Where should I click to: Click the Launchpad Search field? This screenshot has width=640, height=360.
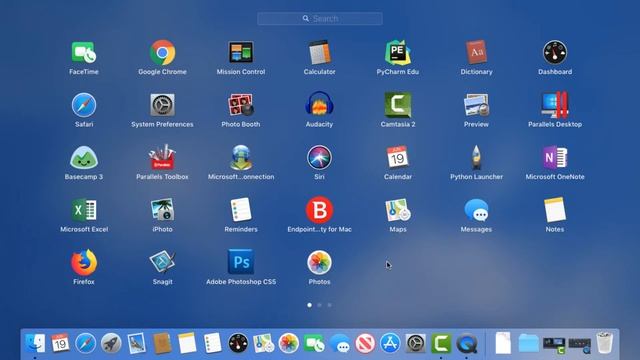pyautogui.click(x=320, y=18)
